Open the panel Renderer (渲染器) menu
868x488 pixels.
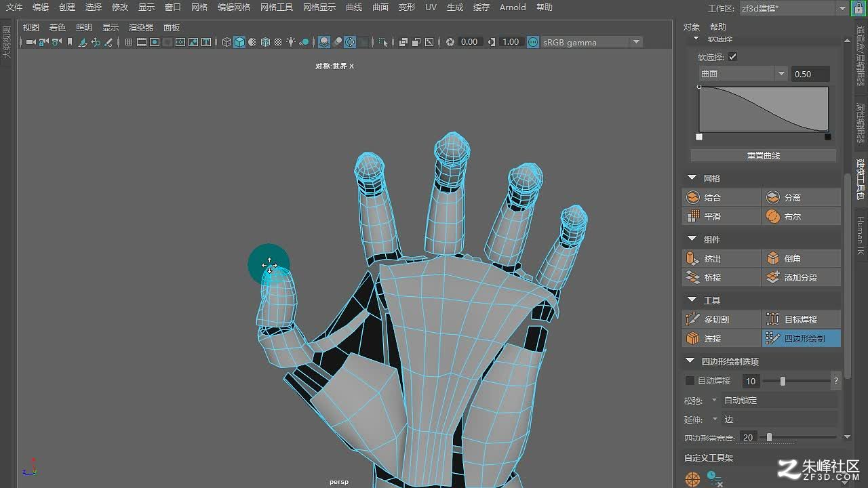[x=141, y=28]
